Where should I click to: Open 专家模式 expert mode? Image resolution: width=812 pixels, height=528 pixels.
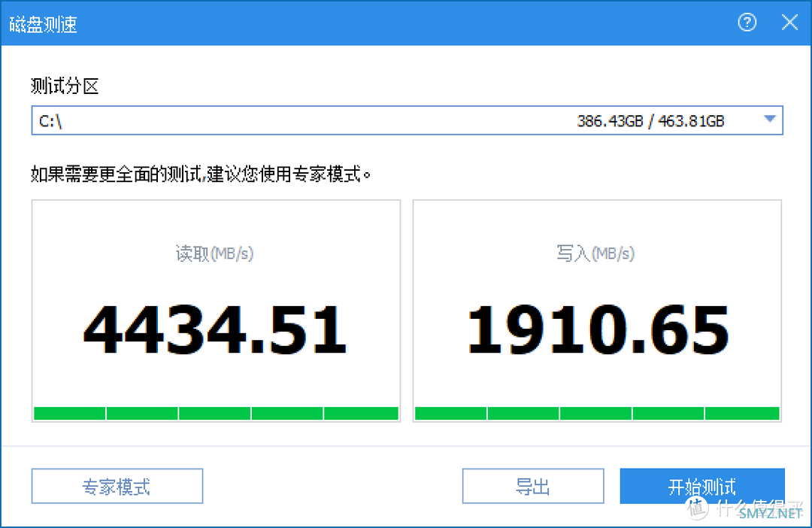(117, 486)
